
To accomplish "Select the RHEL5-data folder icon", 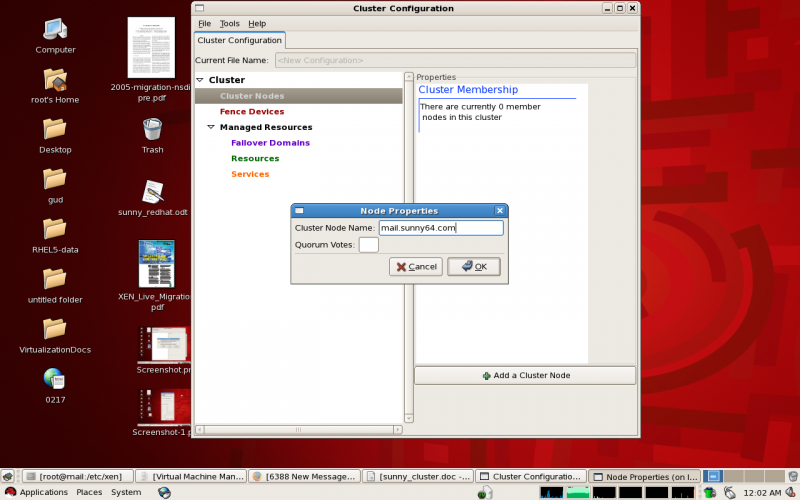I will (55, 229).
